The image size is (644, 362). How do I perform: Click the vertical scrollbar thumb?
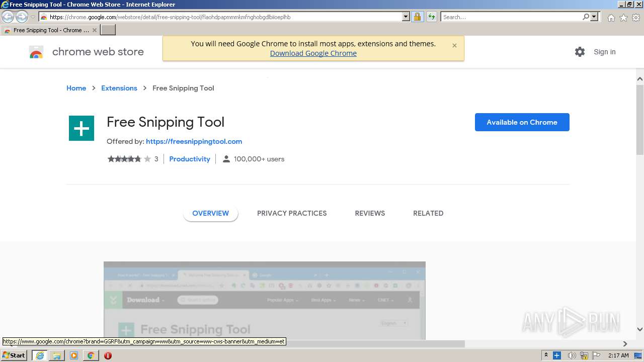(x=640, y=120)
